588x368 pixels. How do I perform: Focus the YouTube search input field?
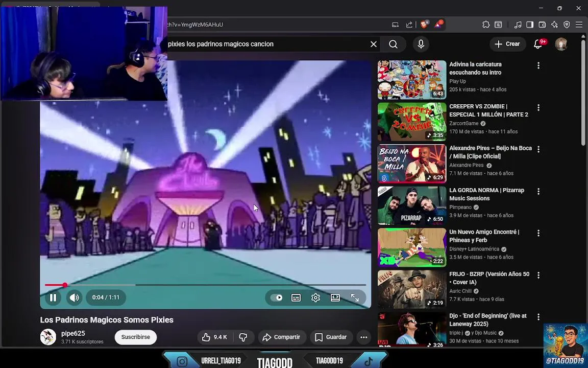click(267, 44)
